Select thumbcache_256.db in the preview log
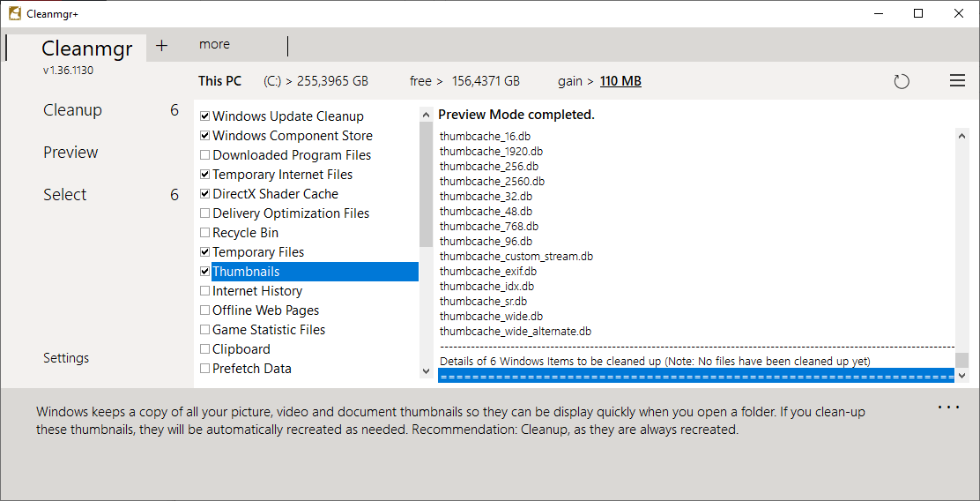 (x=489, y=166)
